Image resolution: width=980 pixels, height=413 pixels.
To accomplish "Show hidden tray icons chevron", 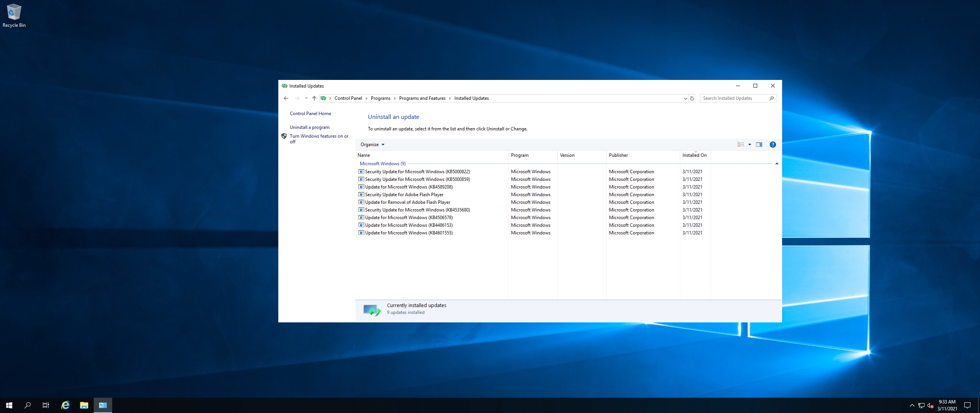I will pyautogui.click(x=912, y=405).
